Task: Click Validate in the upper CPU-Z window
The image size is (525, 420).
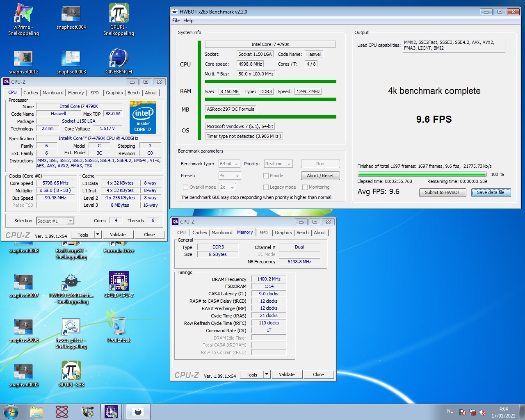Action: pos(118,235)
